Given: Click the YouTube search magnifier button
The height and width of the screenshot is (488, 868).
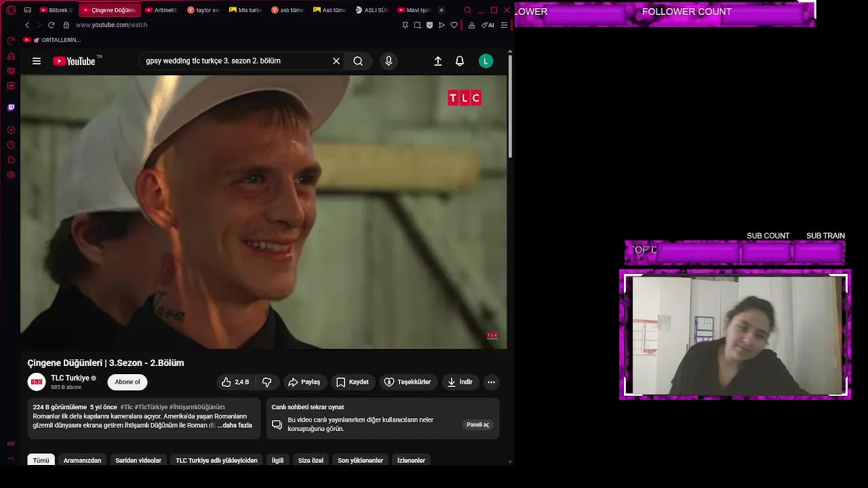Looking at the screenshot, I should [358, 61].
